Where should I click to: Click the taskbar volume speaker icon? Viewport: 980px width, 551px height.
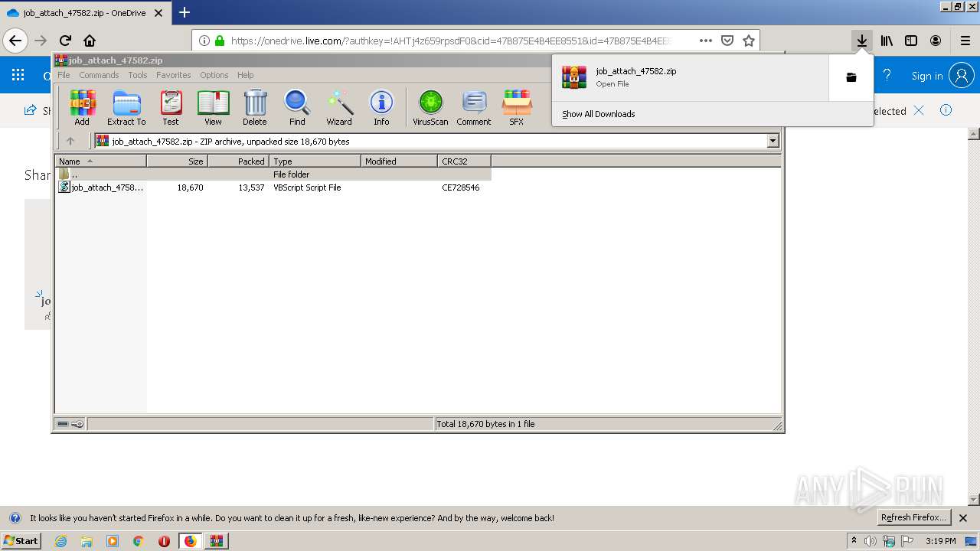tap(871, 541)
